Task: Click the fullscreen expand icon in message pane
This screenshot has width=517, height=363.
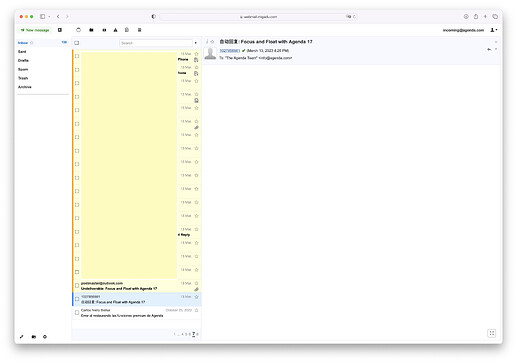Action: 492,333
